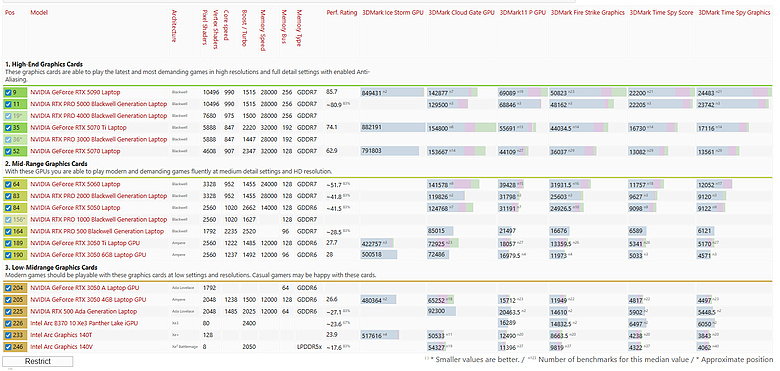This screenshot has height=371, width=780.
Task: Click Time Spy Graphics value 24483
Action: [x=706, y=93]
